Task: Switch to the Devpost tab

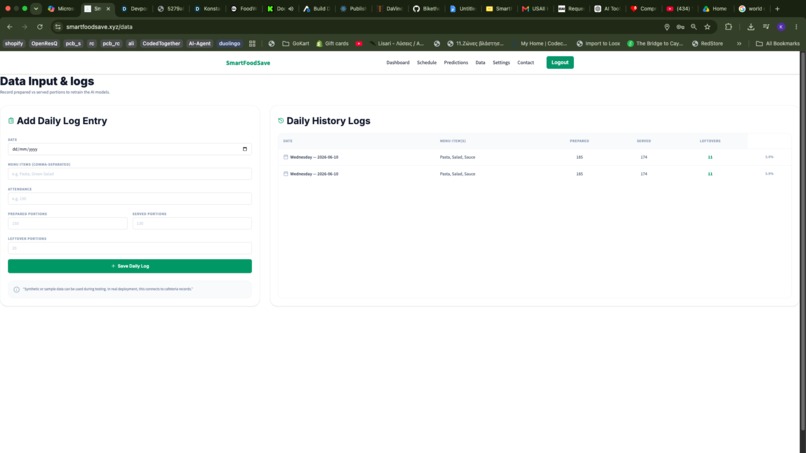Action: 134,9
